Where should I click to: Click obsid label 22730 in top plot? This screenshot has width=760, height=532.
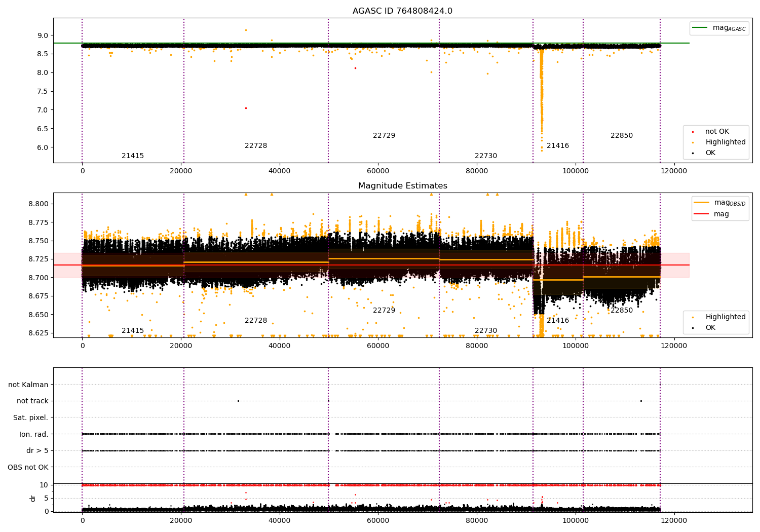486,156
